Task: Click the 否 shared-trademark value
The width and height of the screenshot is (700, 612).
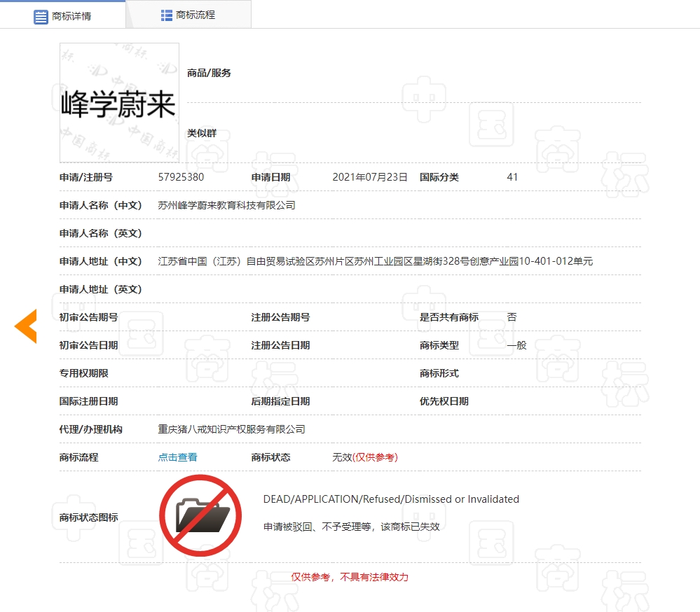Action: coord(512,317)
